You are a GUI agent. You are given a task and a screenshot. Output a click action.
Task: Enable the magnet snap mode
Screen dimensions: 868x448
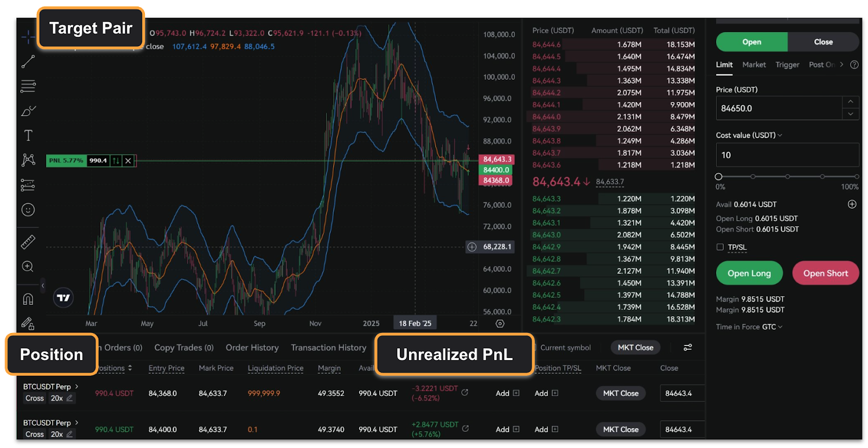coord(28,299)
